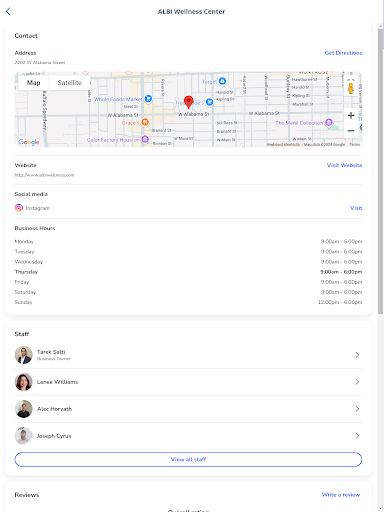The image size is (384, 512).
Task: Click the Monday business hours label
Action: pos(24,241)
